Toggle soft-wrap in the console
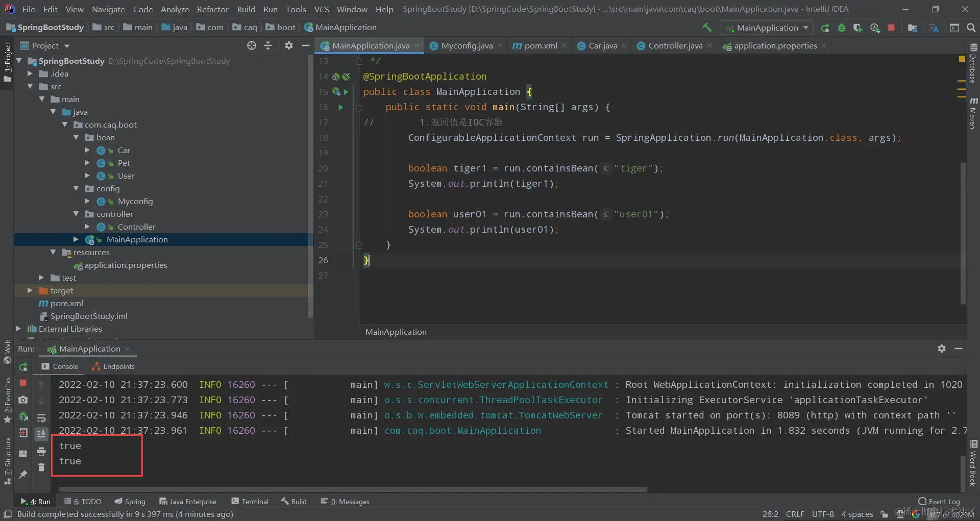980x521 pixels. (x=41, y=418)
